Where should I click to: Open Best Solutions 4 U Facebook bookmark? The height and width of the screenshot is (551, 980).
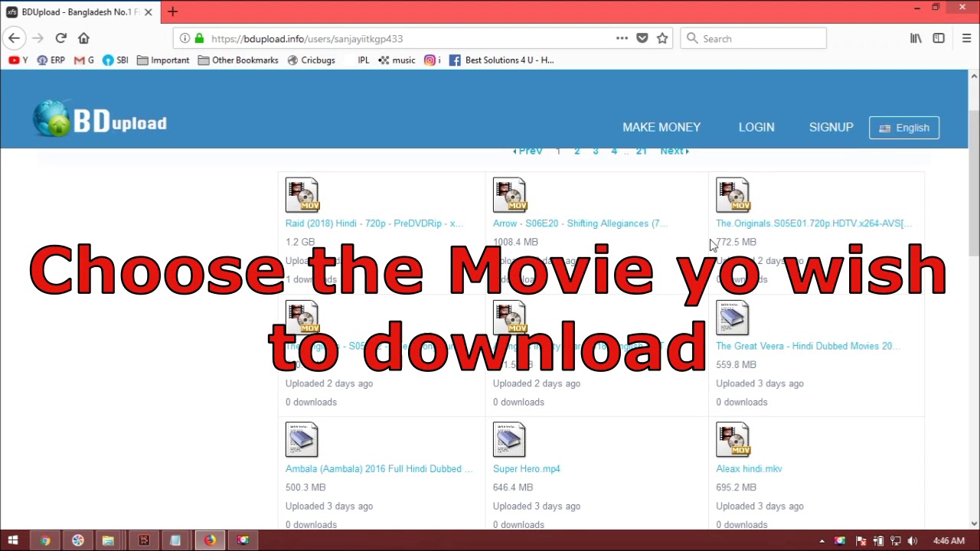501,60
